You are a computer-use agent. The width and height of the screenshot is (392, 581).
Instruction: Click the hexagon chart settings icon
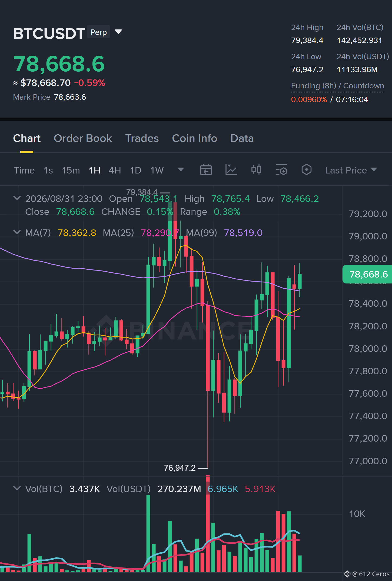(x=306, y=170)
